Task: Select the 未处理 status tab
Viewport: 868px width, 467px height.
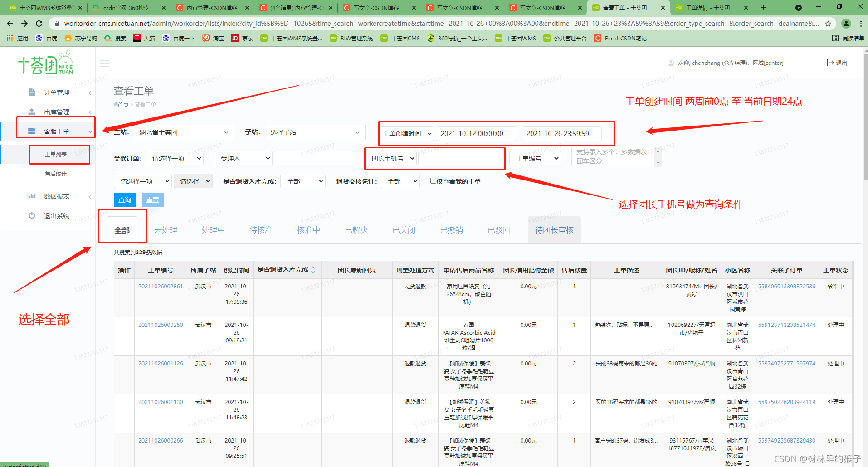Action: pos(166,230)
